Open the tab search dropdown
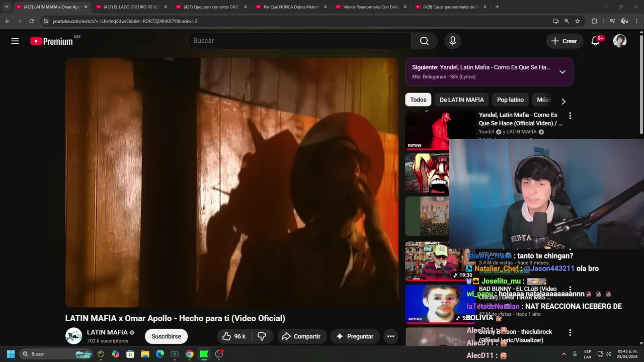 pyautogui.click(x=7, y=7)
